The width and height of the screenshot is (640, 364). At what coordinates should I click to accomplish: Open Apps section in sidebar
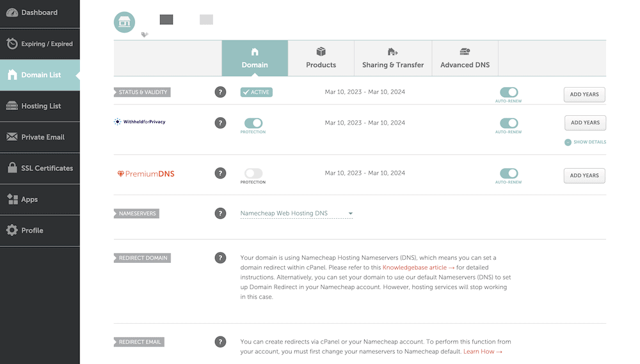40,199
